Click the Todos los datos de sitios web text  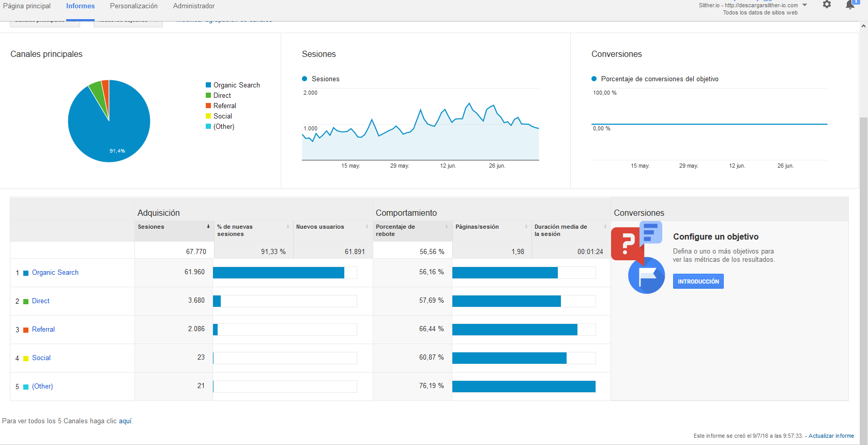pyautogui.click(x=760, y=13)
